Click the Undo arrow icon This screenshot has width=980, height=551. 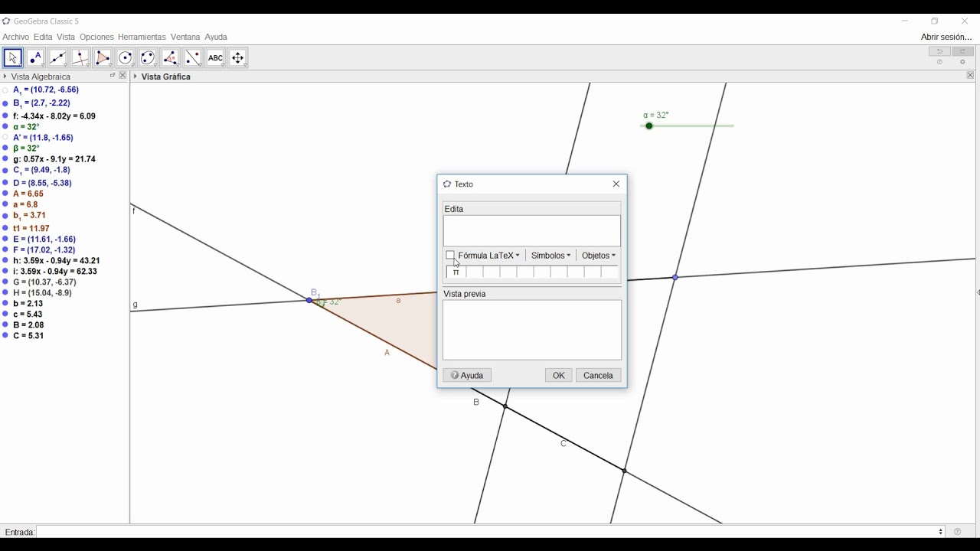pos(939,51)
